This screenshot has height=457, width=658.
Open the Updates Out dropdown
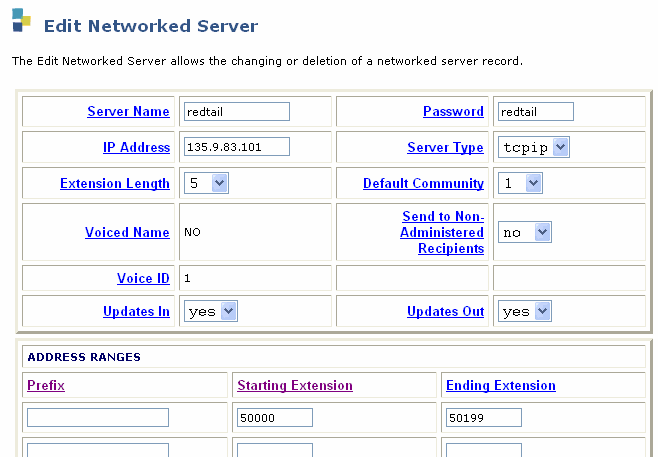525,311
